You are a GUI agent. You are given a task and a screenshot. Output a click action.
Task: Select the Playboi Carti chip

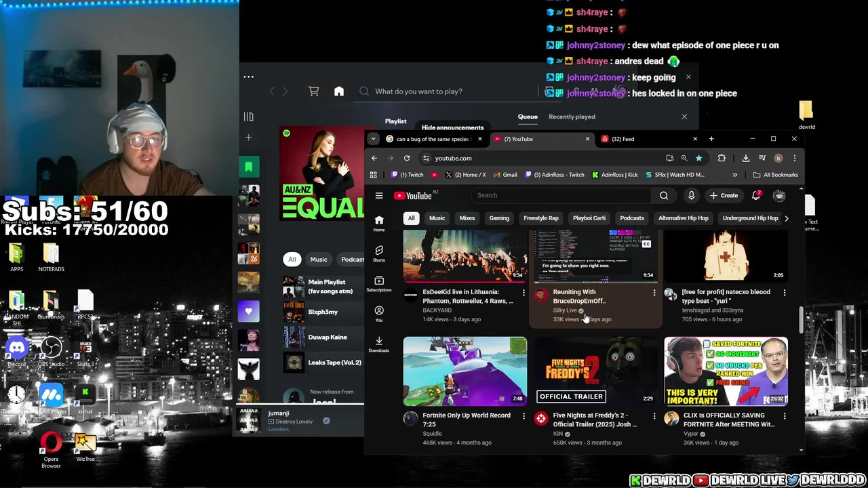pyautogui.click(x=589, y=218)
